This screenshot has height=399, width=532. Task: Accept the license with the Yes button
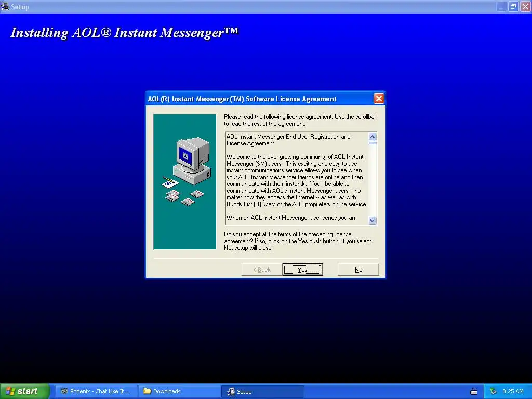[302, 270]
